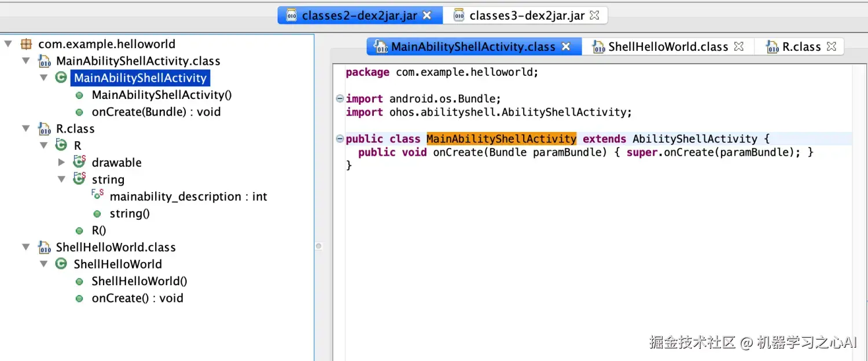The image size is (868, 361).
Task: Click the class file icon on ShellHelloWorld.class tab
Action: pyautogui.click(x=598, y=47)
